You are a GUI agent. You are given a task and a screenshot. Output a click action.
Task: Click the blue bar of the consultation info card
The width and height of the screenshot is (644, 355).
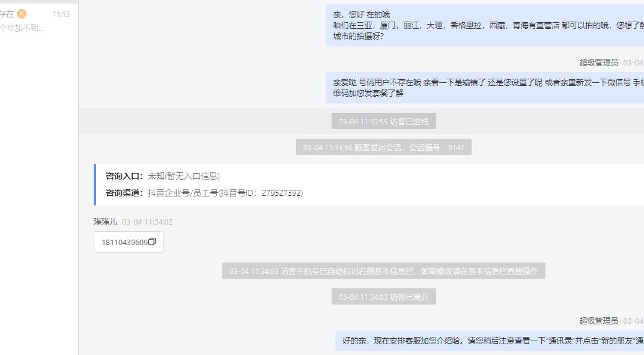(95, 184)
